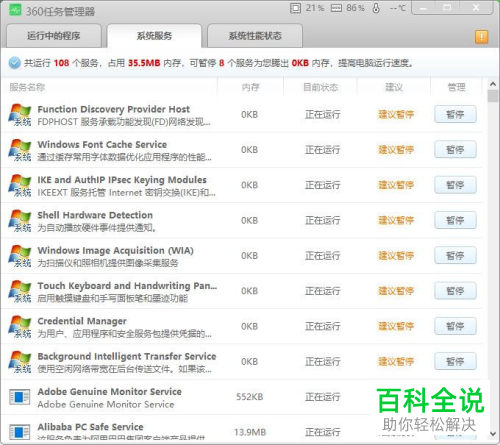Image resolution: width=500 pixels, height=445 pixels.
Task: Open the 系统性能状态 tab
Action: (x=255, y=36)
